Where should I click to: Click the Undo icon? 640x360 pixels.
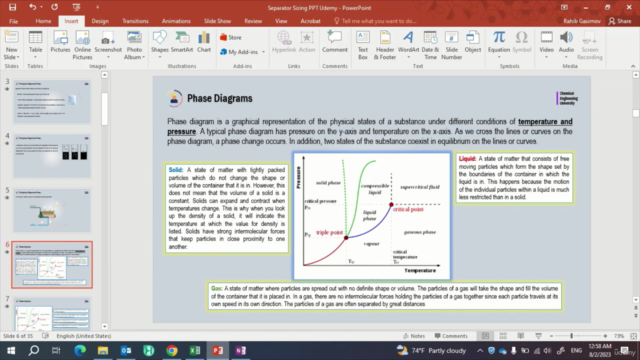(32, 7)
